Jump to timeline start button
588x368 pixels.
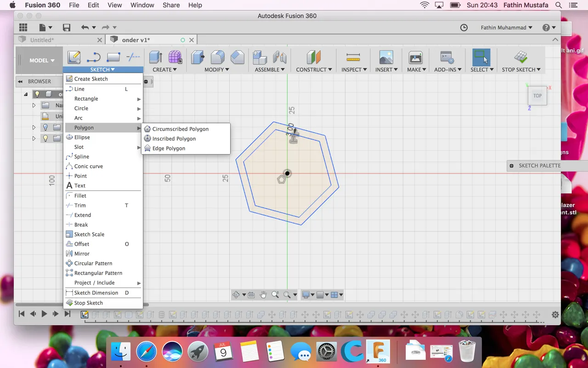[22, 314]
